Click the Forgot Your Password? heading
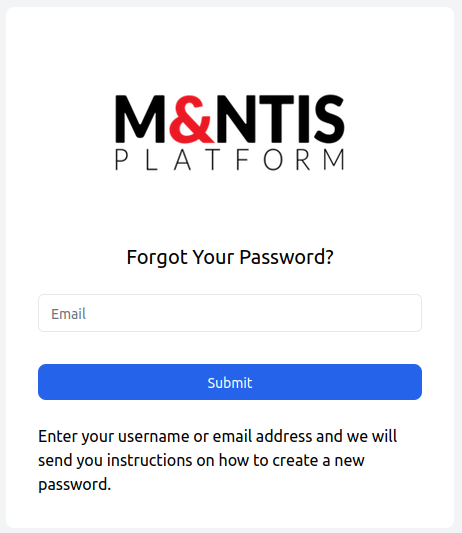 (230, 257)
